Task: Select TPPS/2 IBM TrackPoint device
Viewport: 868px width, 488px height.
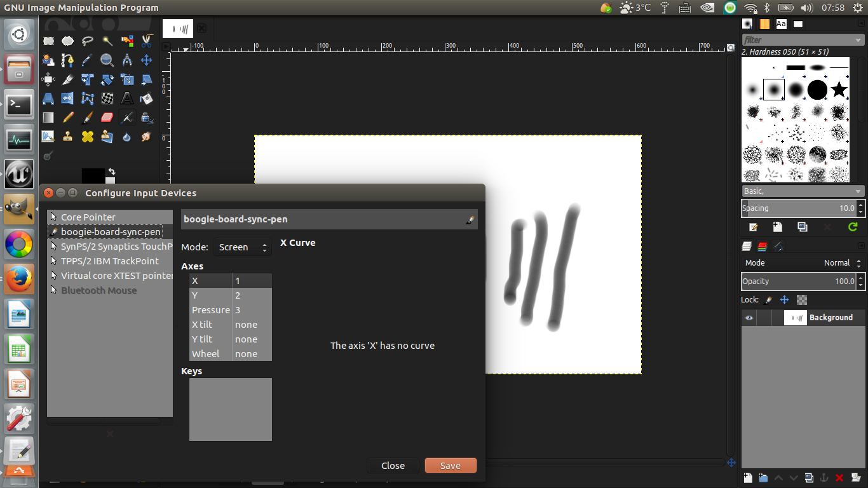Action: (110, 261)
